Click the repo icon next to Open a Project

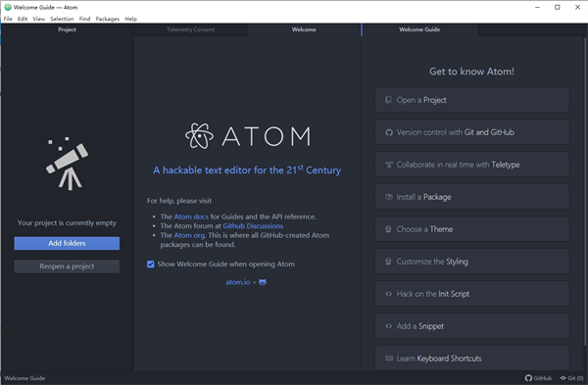click(x=388, y=100)
